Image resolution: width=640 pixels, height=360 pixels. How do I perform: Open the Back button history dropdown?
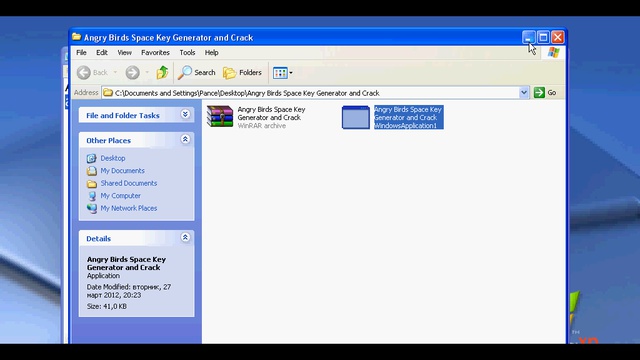click(115, 73)
